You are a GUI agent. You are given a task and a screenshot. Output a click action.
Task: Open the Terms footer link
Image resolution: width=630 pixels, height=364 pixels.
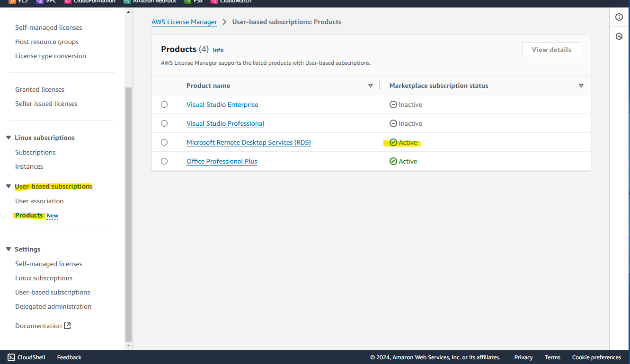(x=552, y=357)
